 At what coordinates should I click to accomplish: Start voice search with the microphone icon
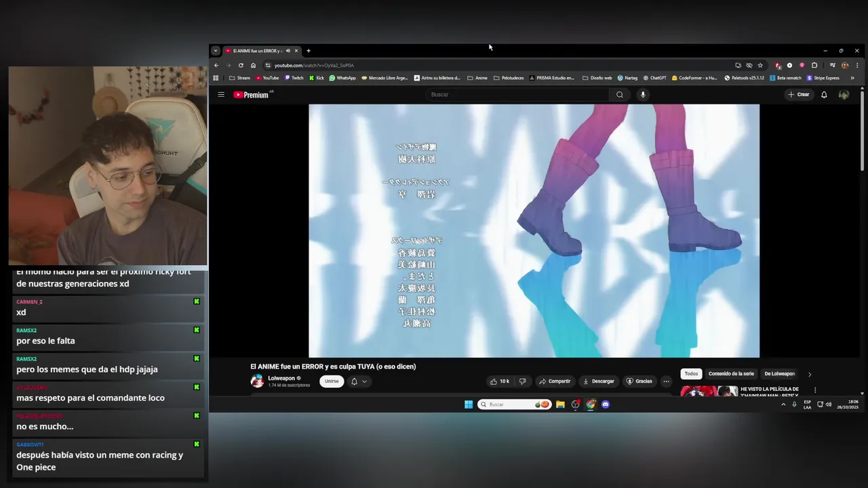pyautogui.click(x=643, y=94)
